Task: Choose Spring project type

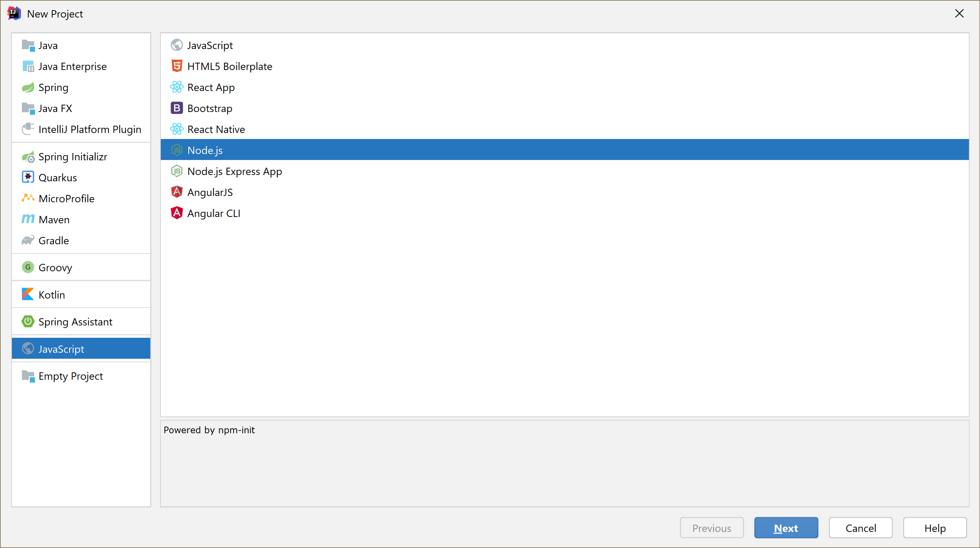Action: 81,87
